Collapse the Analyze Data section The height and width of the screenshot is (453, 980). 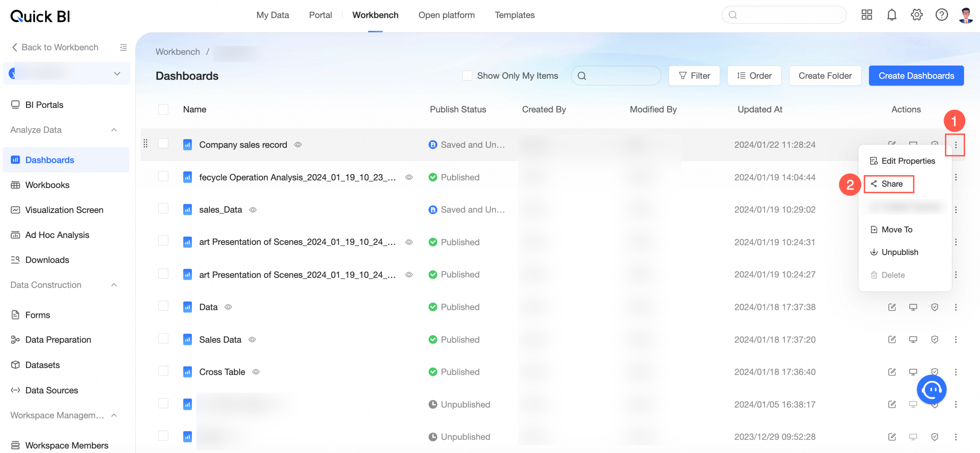pos(114,130)
